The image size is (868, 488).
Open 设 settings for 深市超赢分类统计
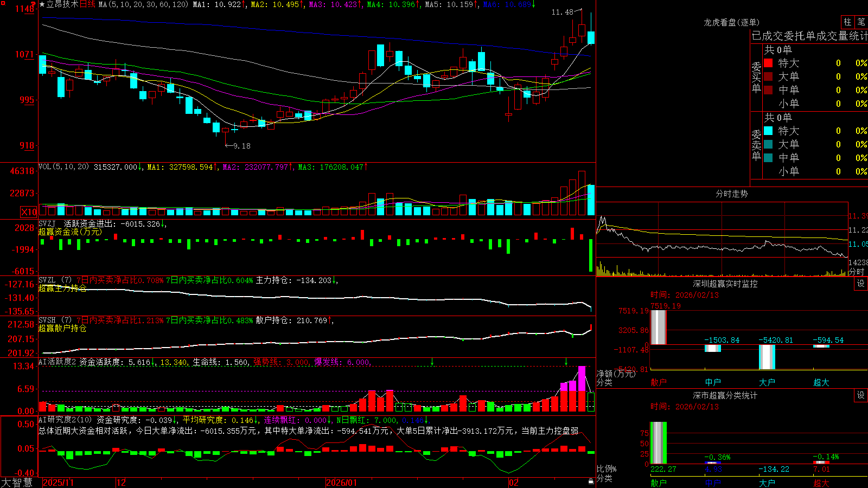[x=861, y=395]
